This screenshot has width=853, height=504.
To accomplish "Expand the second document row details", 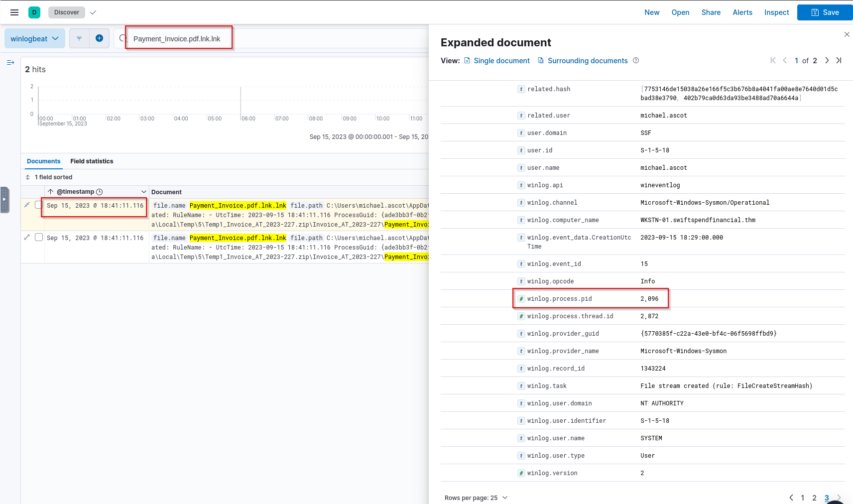I will point(27,237).
